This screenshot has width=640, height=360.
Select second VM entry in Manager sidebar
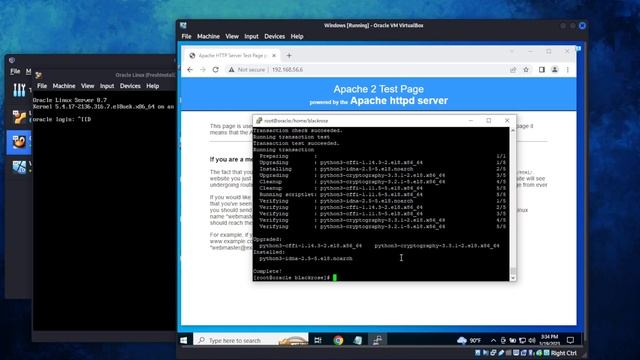pos(19,116)
